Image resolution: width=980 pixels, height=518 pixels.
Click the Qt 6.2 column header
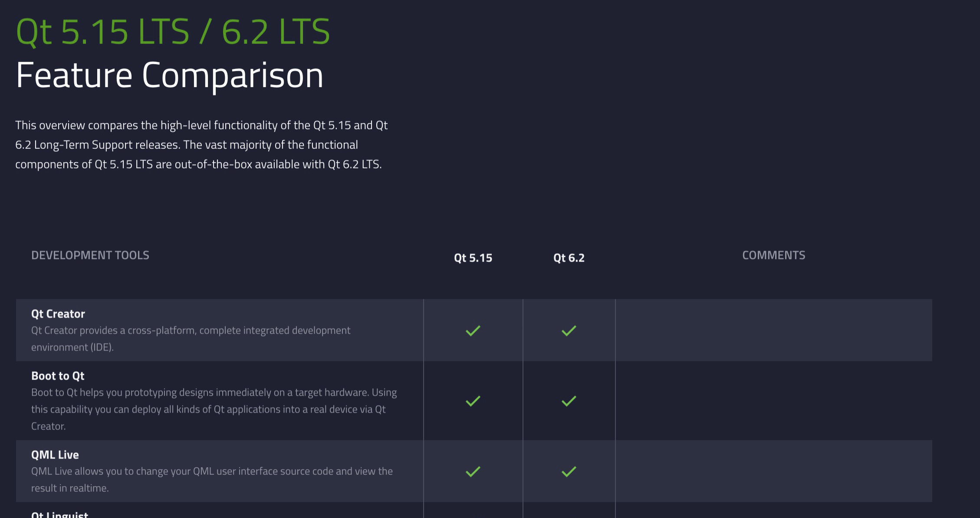pyautogui.click(x=569, y=258)
